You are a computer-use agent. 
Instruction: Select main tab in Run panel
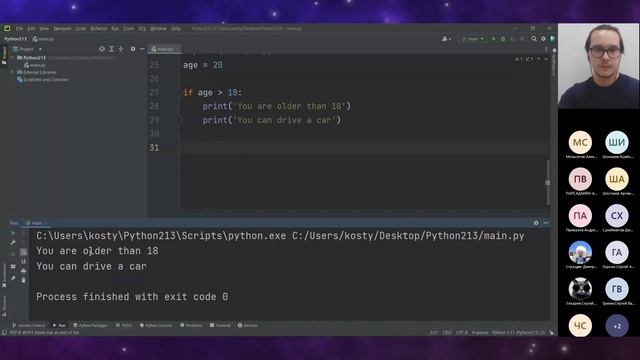tap(36, 223)
